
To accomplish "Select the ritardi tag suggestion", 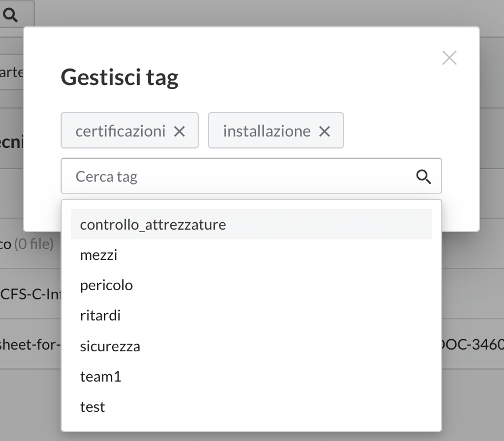I will pos(101,315).
